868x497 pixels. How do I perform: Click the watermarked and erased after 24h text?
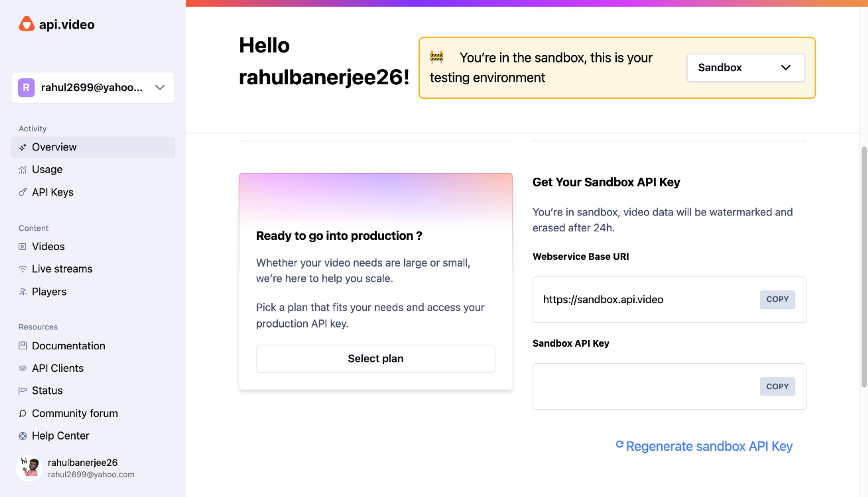pyautogui.click(x=663, y=220)
